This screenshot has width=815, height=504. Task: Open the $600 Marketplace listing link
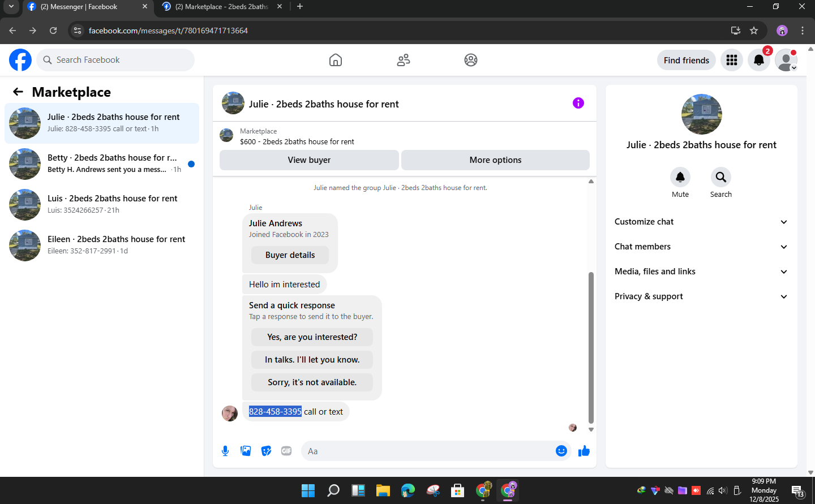(297, 141)
